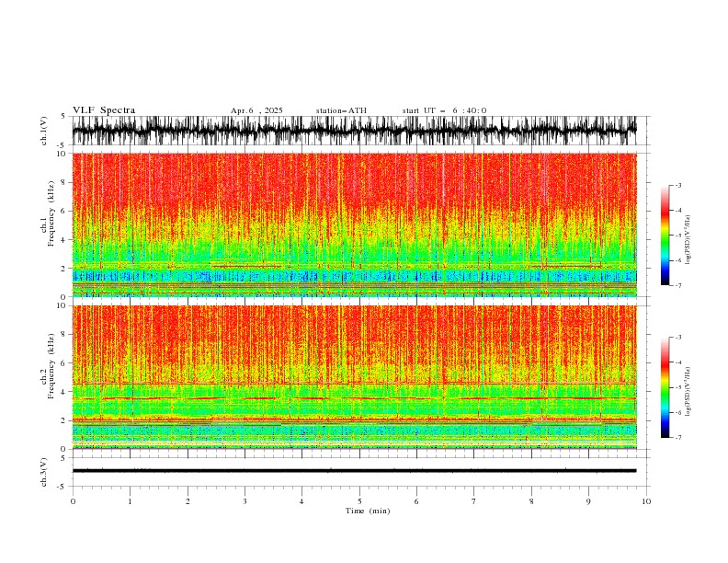This screenshot has width=728, height=563.
Task: Click the 'ch.3(V)' axis label
Action: click(44, 472)
